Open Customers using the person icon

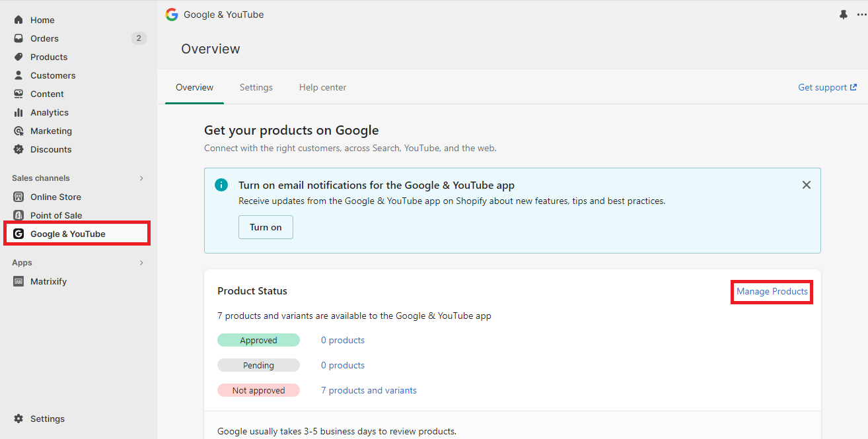pyautogui.click(x=18, y=75)
